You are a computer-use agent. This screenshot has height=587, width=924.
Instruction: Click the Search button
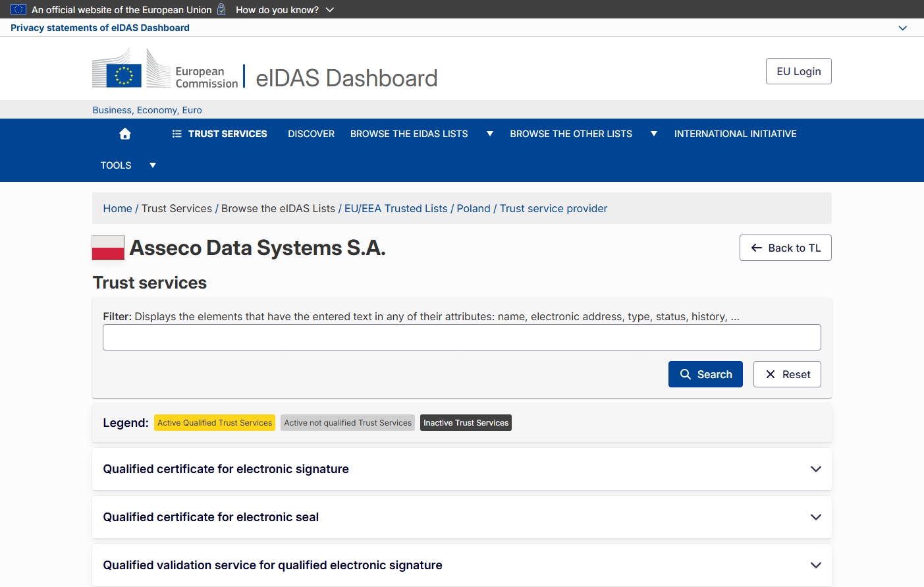[705, 374]
